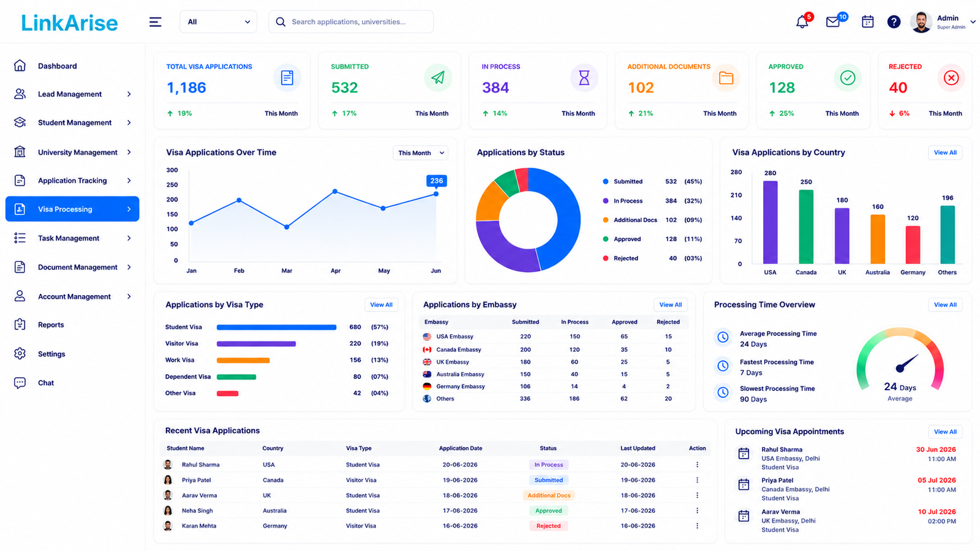Image resolution: width=980 pixels, height=551 pixels.
Task: Open Lead Management menu label
Action: coord(70,94)
